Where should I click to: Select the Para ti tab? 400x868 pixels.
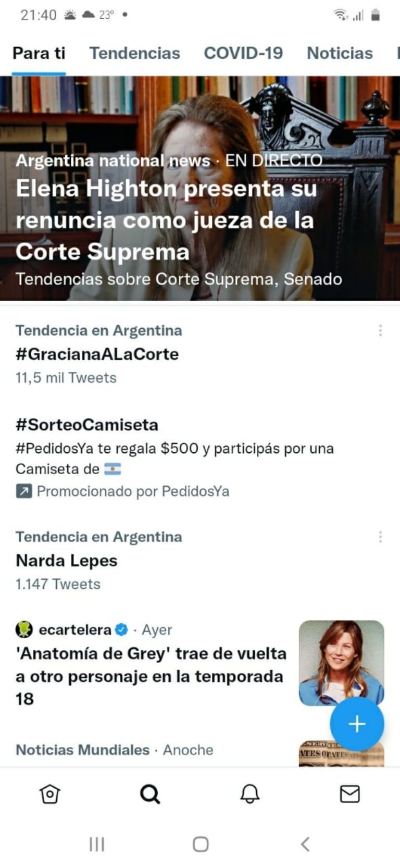(39, 53)
